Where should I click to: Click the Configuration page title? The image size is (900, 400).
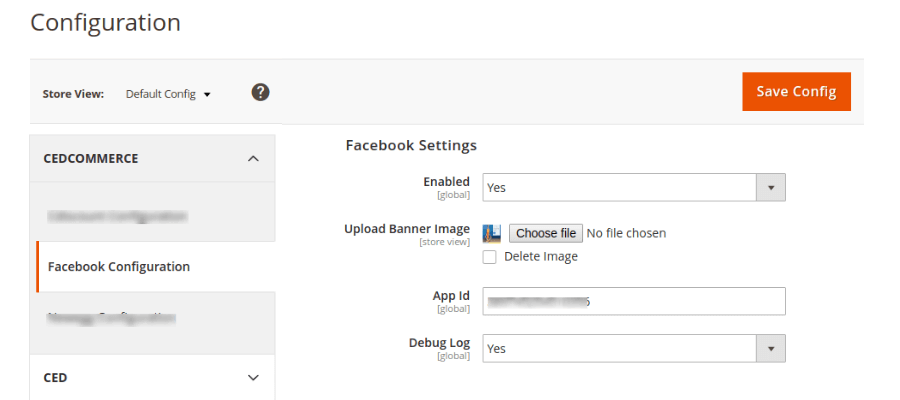(105, 23)
